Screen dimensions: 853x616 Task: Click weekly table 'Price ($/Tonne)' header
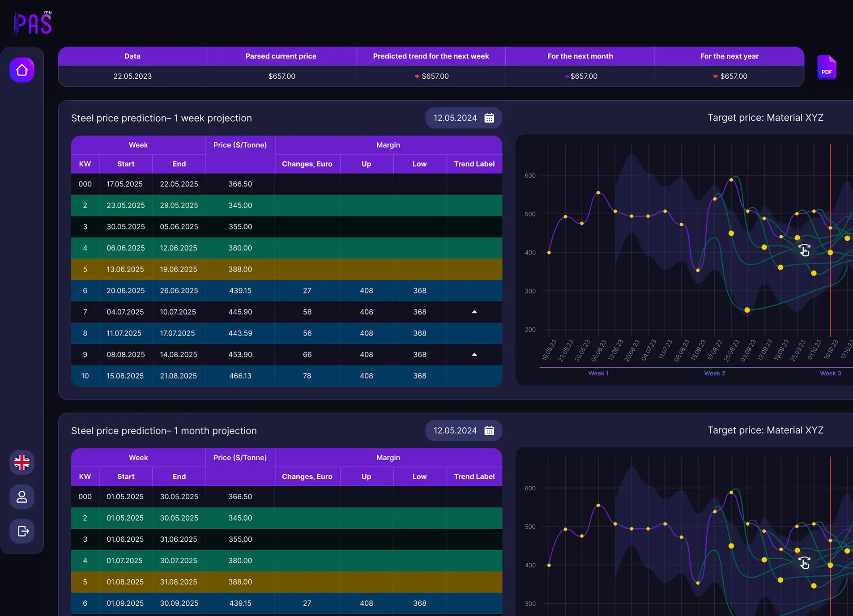pos(240,145)
